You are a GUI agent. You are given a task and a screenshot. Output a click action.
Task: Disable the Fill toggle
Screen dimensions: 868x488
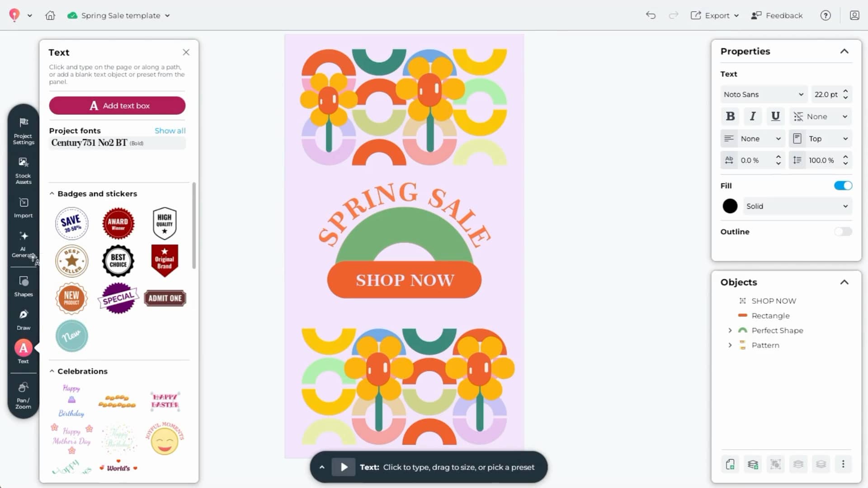(843, 185)
